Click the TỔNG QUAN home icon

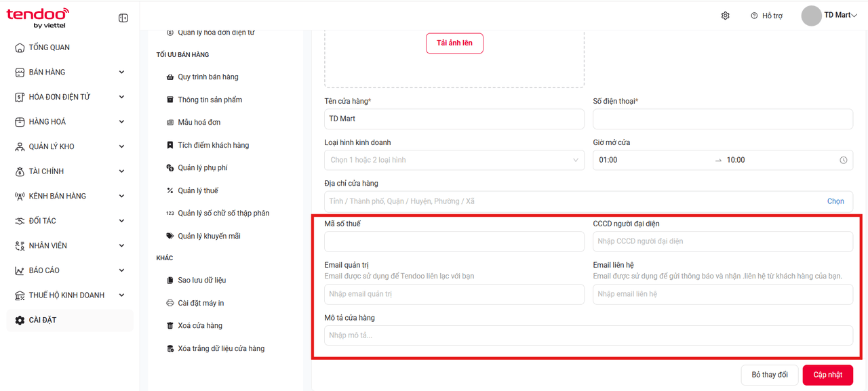coord(20,47)
